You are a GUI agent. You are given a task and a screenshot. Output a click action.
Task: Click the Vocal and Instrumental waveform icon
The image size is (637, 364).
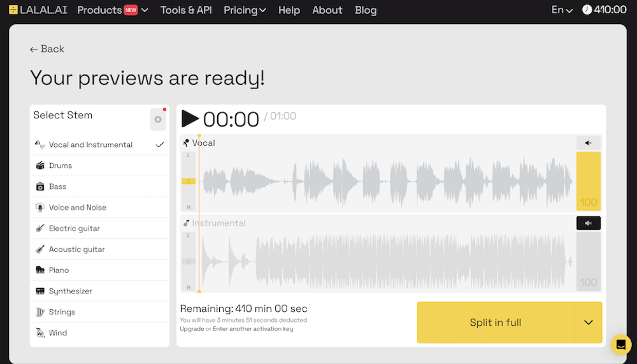click(39, 144)
